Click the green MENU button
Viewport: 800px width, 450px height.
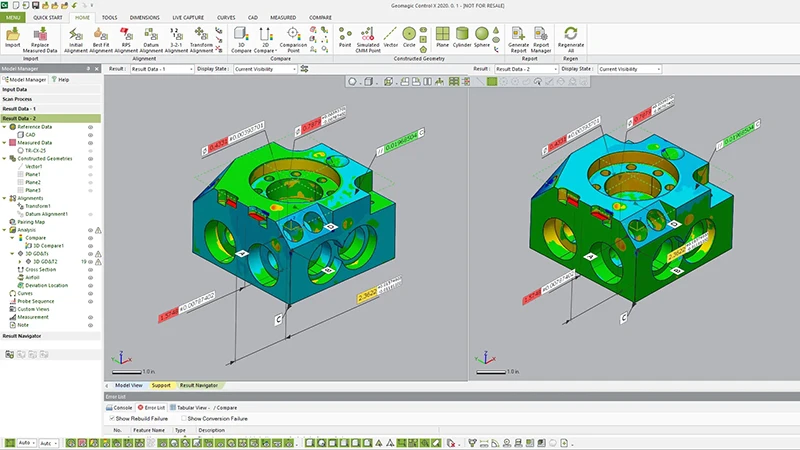(13, 17)
